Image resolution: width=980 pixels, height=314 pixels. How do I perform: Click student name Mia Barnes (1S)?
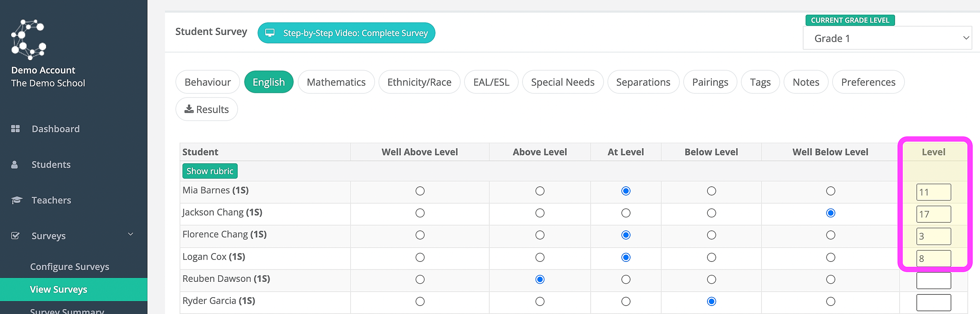coord(216,190)
